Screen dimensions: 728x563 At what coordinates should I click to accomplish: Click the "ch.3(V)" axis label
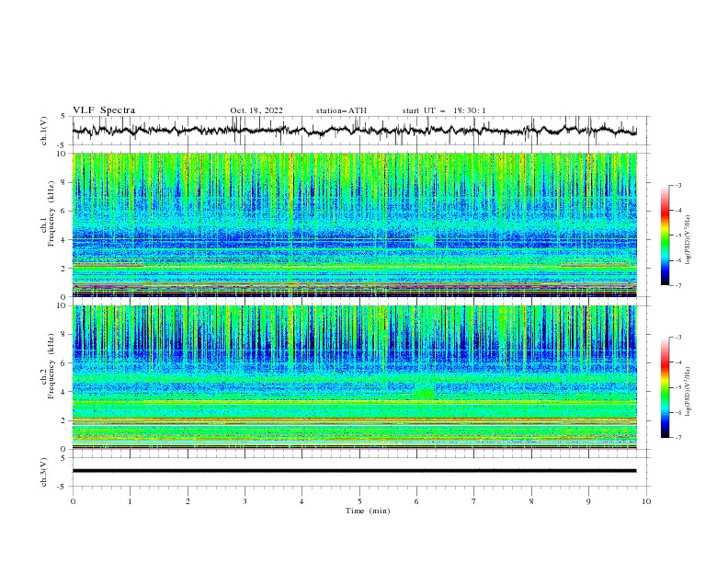click(x=44, y=472)
